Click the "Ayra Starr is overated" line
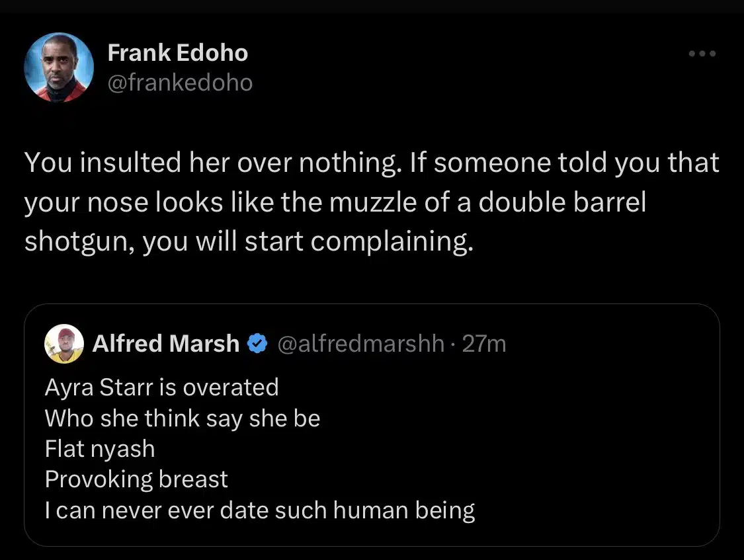This screenshot has height=560, width=744. (x=161, y=387)
